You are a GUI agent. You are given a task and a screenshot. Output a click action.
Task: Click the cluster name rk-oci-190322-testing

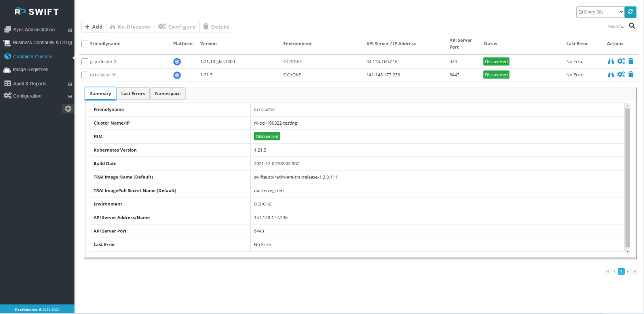275,123
